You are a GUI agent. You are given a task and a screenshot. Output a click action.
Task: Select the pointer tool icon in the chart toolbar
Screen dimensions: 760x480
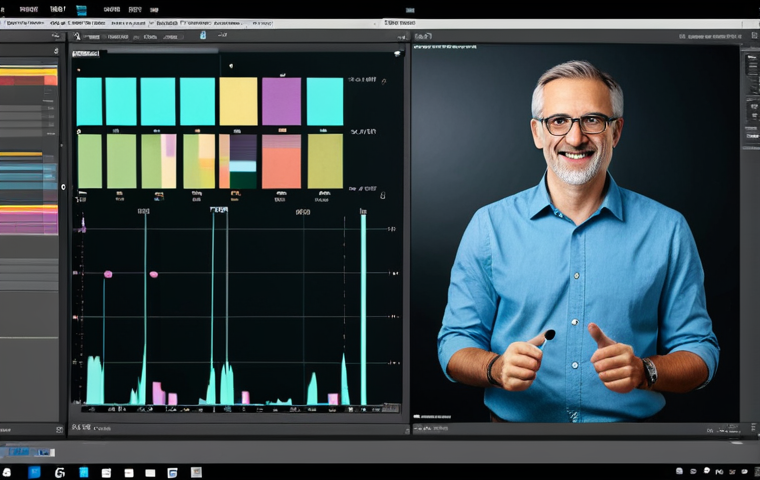pyautogui.click(x=77, y=36)
